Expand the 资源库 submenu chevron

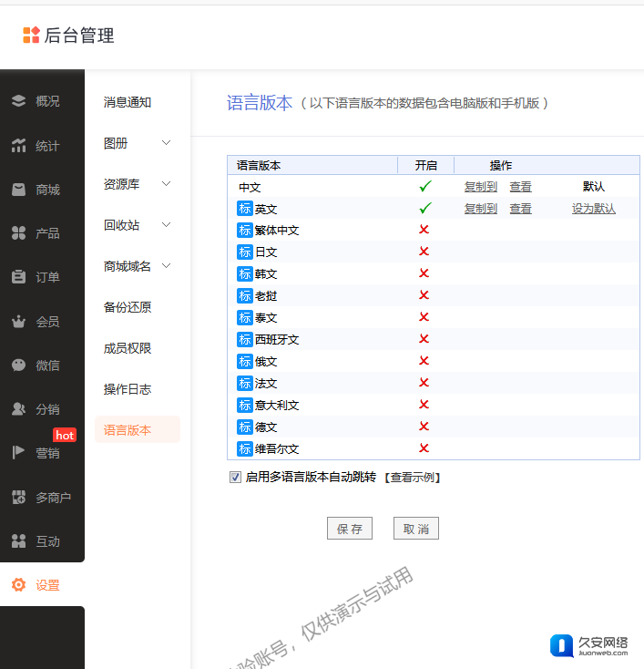pyautogui.click(x=166, y=184)
